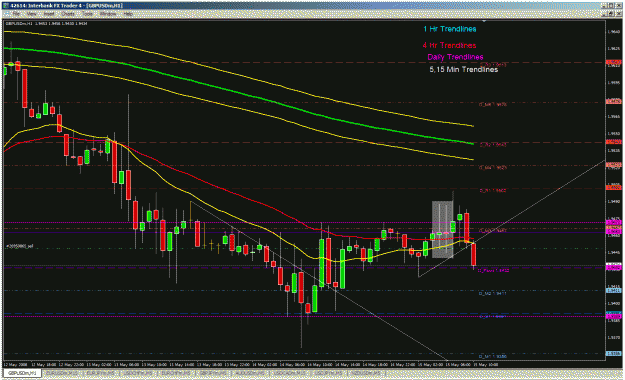Click the '4 Hr Trendlines' legend label

(449, 45)
